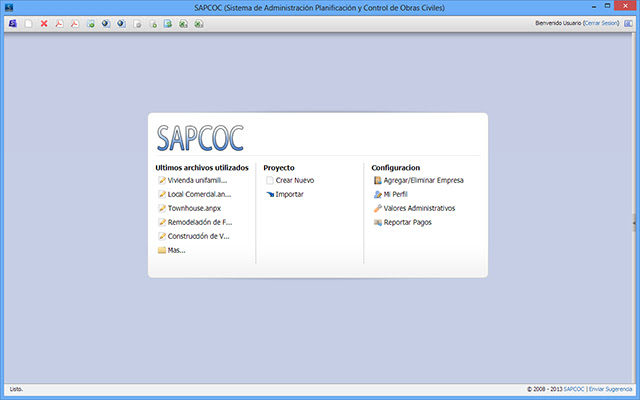The width and height of the screenshot is (640, 400).
Task: Open the Townhouse.anpx recent file
Action: pos(194,208)
